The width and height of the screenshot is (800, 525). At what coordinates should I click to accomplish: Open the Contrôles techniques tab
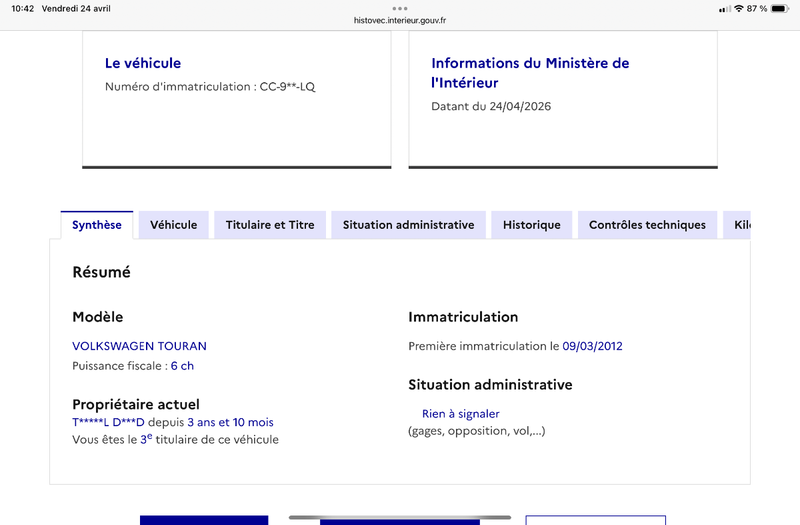point(647,225)
